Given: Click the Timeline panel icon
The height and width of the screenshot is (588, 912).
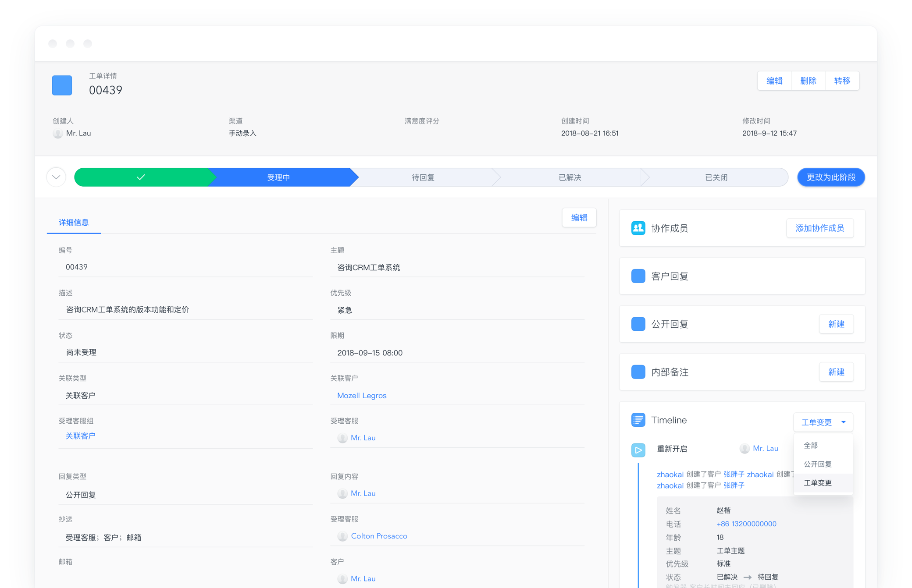Looking at the screenshot, I should point(638,419).
